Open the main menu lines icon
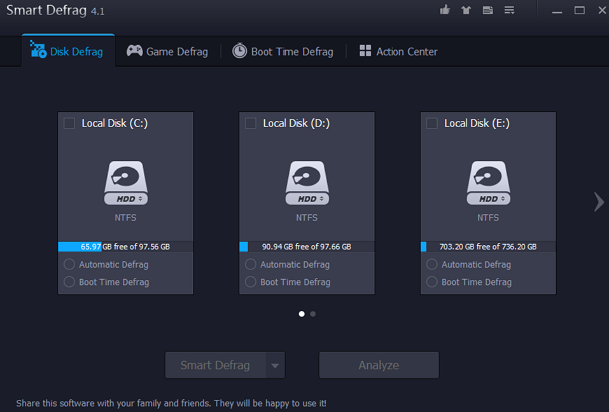 pos(509,10)
